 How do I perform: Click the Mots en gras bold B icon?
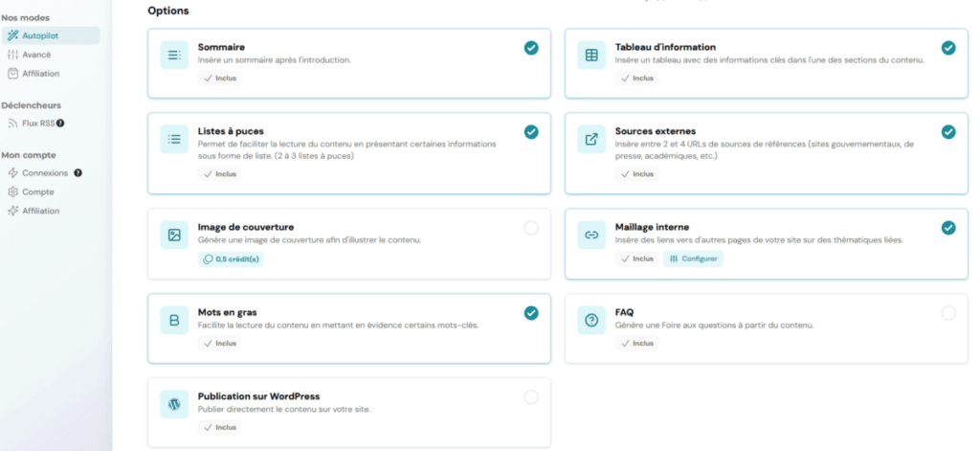(174, 320)
